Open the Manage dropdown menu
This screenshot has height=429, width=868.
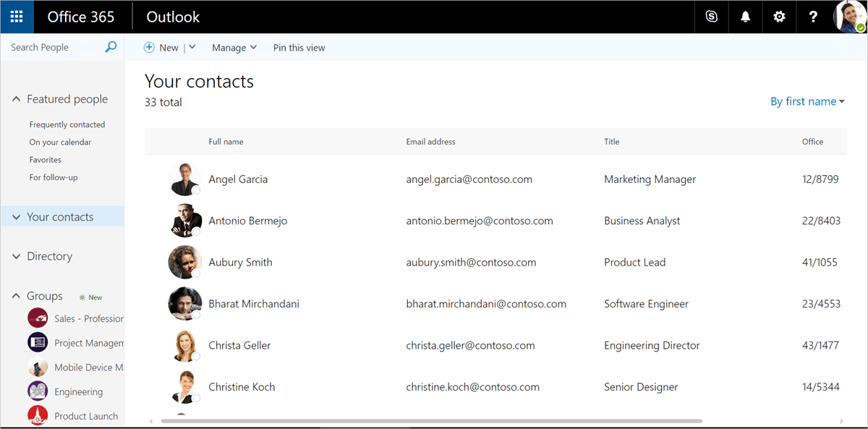pos(234,48)
